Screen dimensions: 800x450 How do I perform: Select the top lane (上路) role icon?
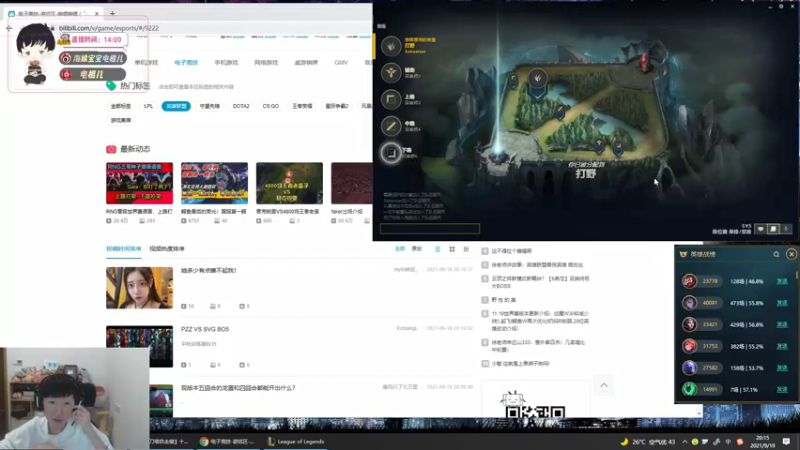click(x=391, y=99)
